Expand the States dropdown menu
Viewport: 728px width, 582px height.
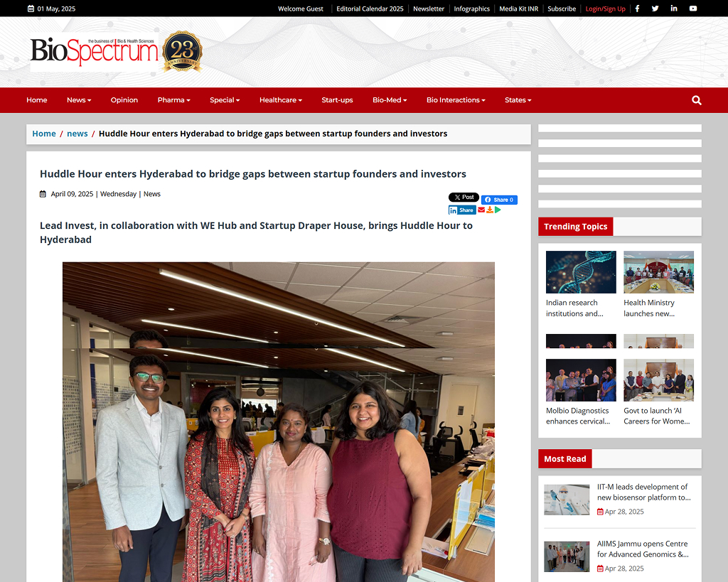point(518,100)
